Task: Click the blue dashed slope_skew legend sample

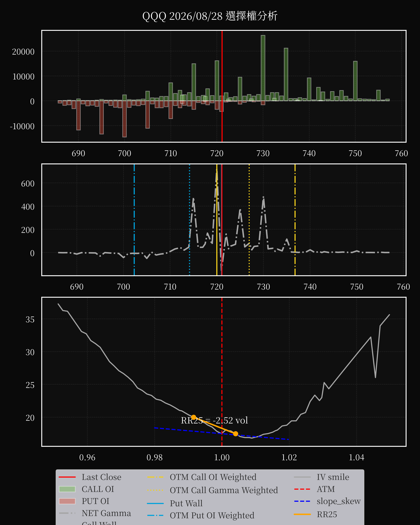Action: [302, 501]
